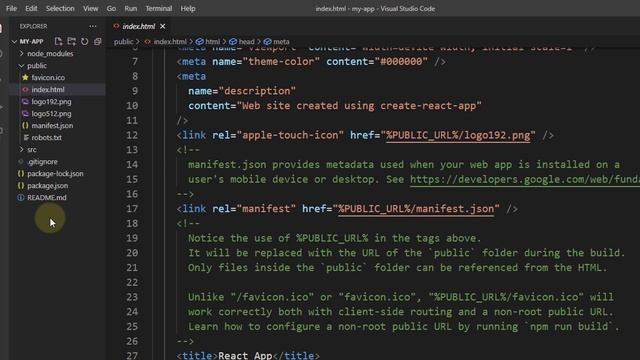Viewport: 640px width, 360px height.
Task: Open package-lock.json file
Action: point(55,173)
